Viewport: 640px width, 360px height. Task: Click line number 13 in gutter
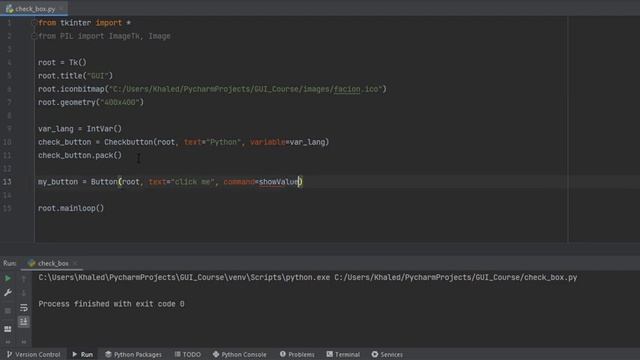pos(7,182)
